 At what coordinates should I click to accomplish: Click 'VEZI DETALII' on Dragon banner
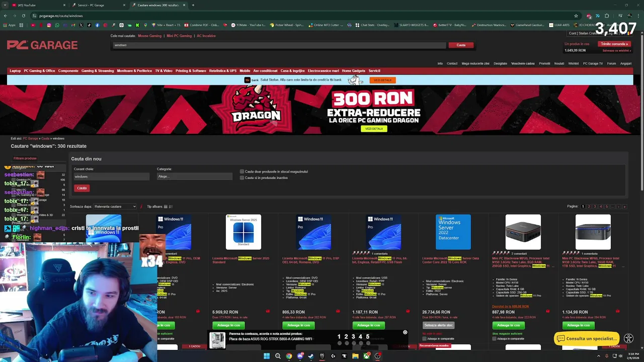(374, 129)
